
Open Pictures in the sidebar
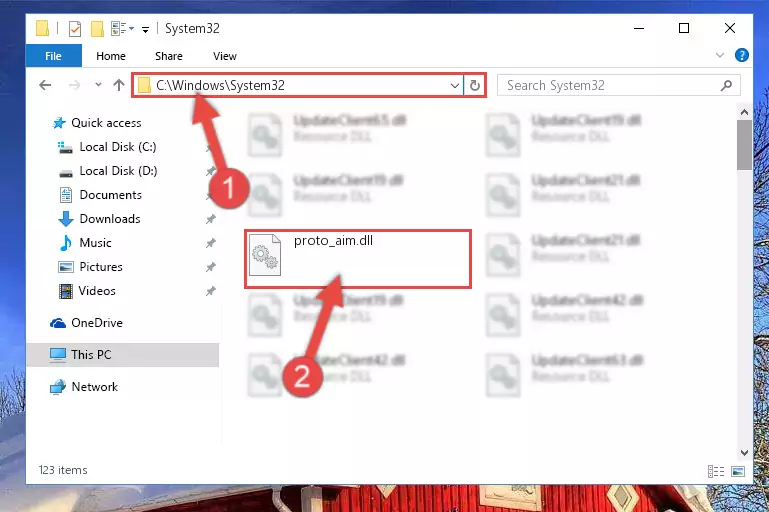(x=101, y=267)
